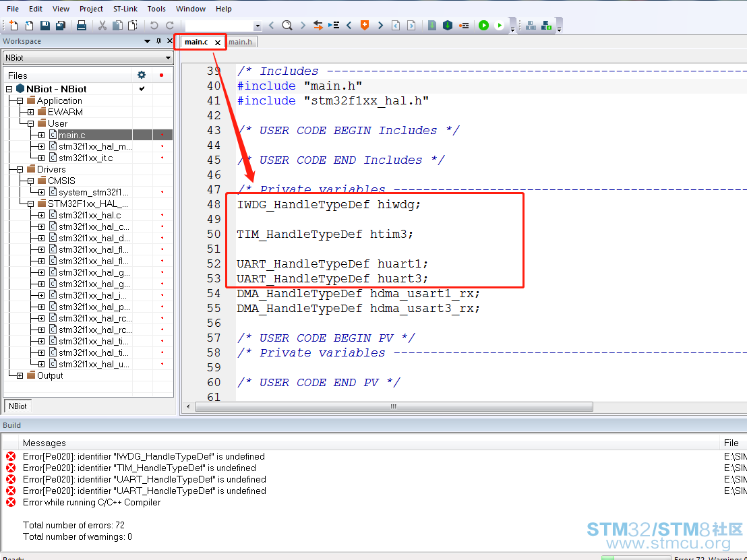Close the main.c editor tab
747x560 pixels.
[x=218, y=42]
